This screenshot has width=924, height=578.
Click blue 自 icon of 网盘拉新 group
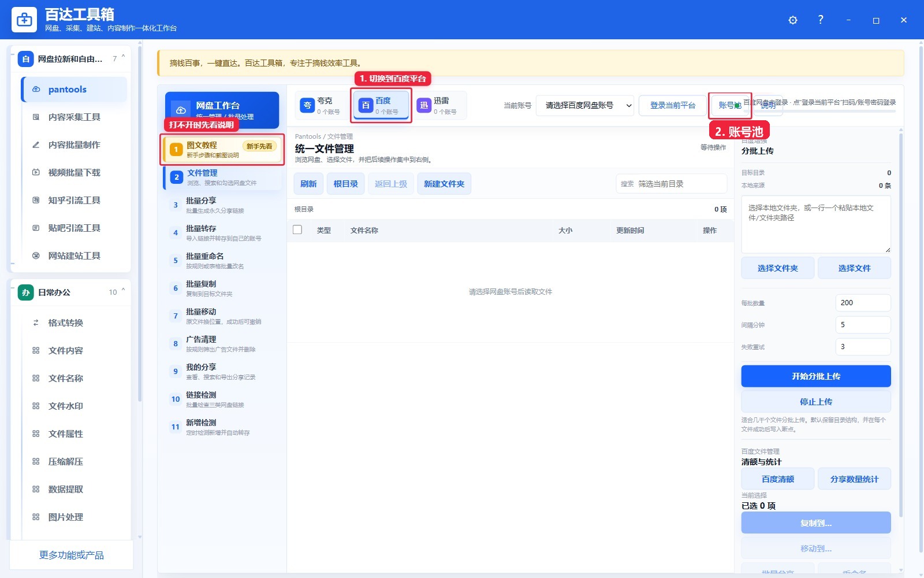[x=26, y=59]
